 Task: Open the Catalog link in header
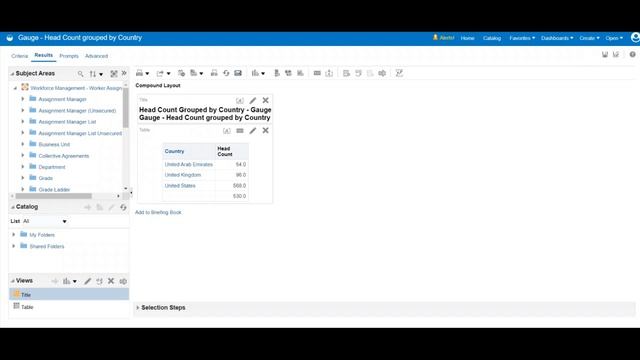(x=492, y=38)
